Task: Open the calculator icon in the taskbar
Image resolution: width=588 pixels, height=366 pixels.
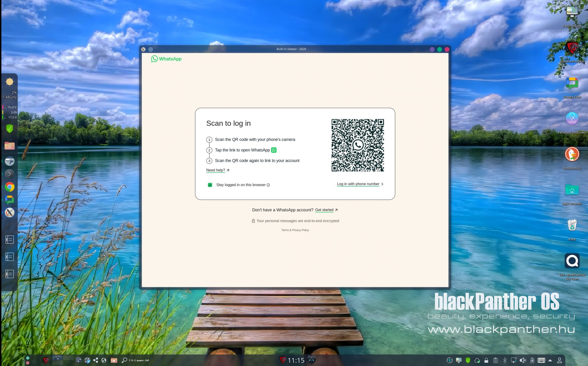Action: (87, 360)
